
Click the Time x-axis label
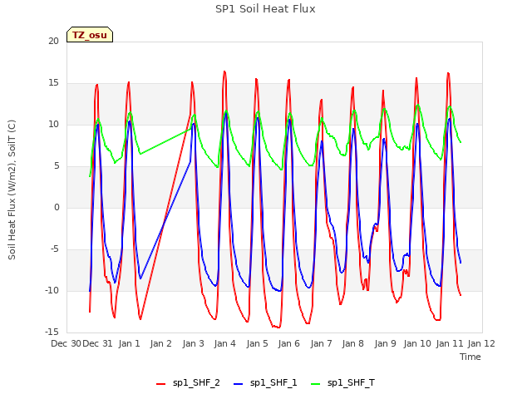pyautogui.click(x=470, y=357)
